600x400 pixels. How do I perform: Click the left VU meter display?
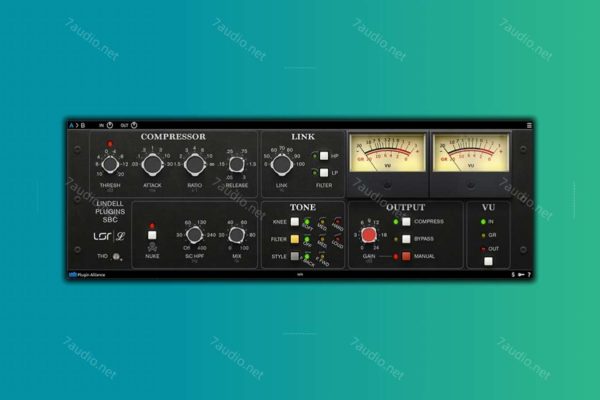[x=387, y=153]
